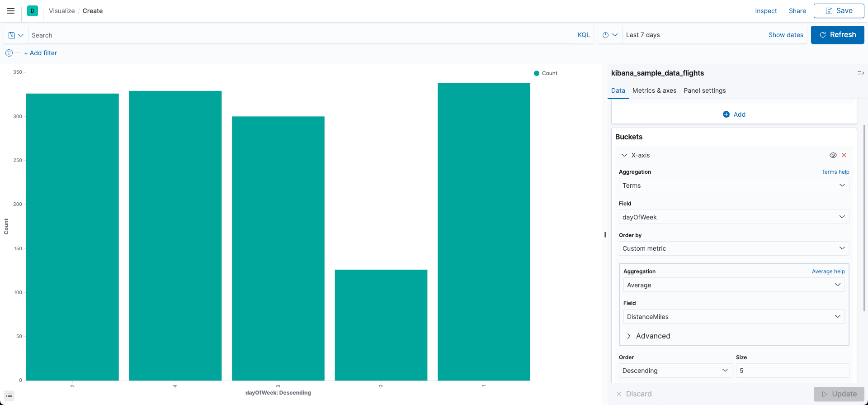Viewport: 868px width, 405px height.
Task: Click the bar for dayOfWeek 3
Action: point(278,248)
